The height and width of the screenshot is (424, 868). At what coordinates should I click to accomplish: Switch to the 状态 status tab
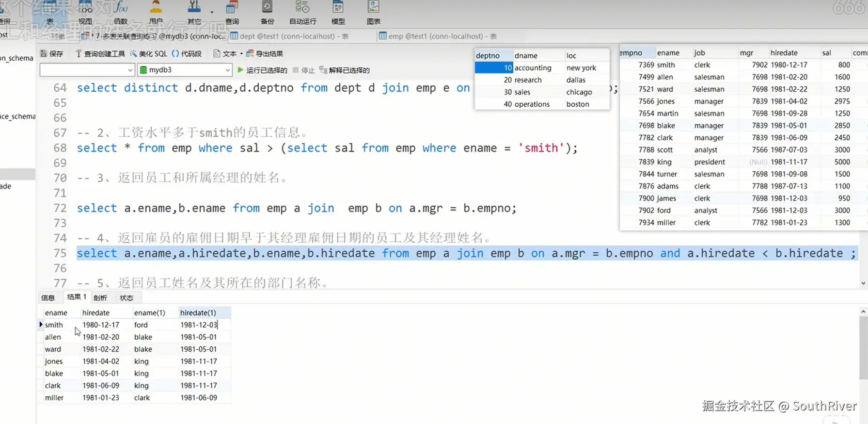click(x=126, y=297)
